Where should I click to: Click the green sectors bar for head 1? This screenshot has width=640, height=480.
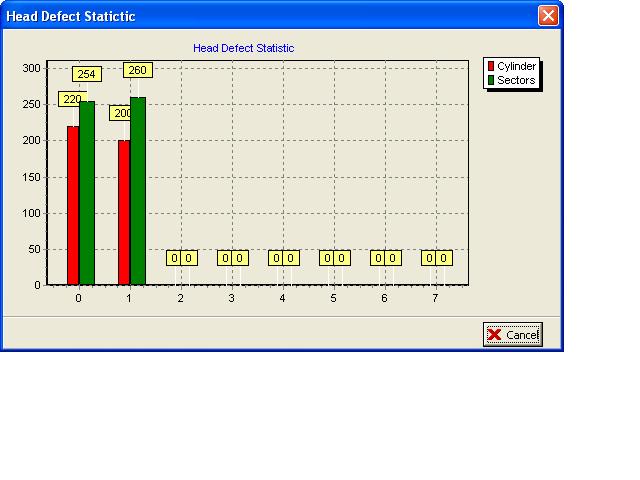tap(138, 191)
